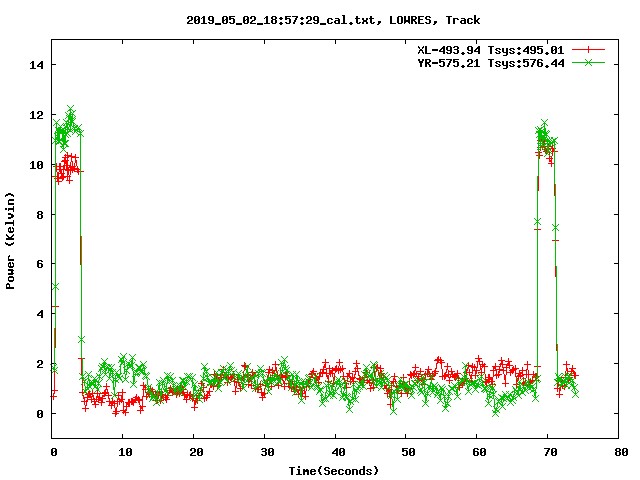Click the plot title "2019_05_02_18:57:29_cal.txt, LOWRES, Track"

[333, 20]
